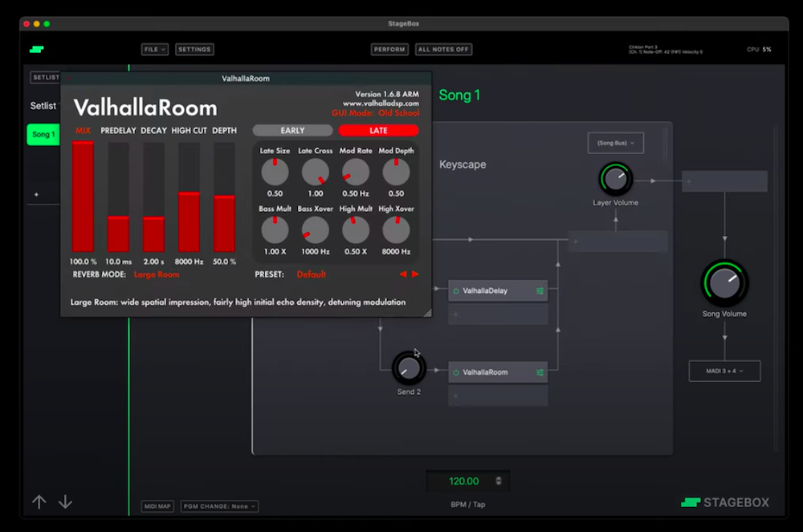Click the Send 2 knob
Screen dimensions: 803x532
tap(409, 368)
